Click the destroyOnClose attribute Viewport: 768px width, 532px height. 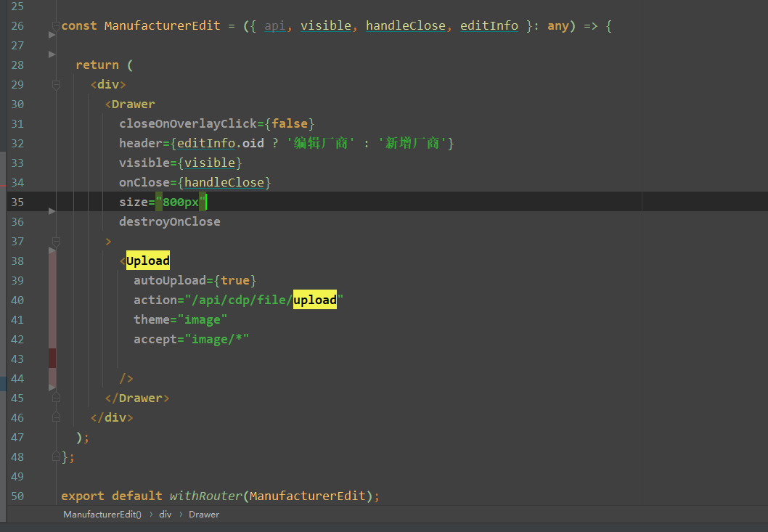[x=170, y=221]
